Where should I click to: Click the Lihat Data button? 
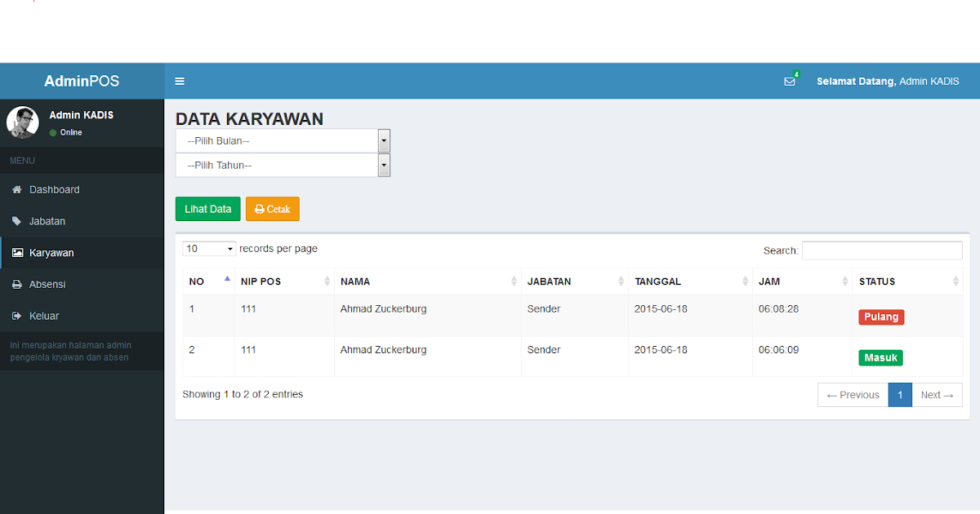pyautogui.click(x=207, y=209)
